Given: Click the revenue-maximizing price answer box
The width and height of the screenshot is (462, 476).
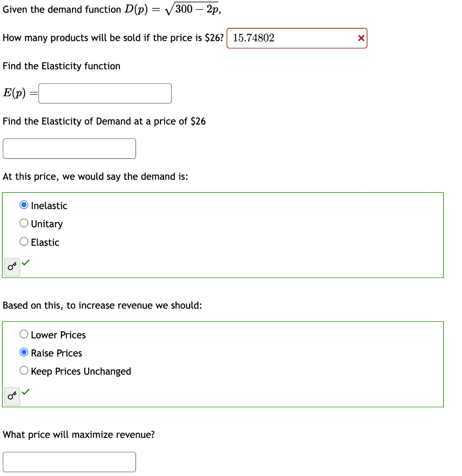Looking at the screenshot, I should (x=69, y=462).
